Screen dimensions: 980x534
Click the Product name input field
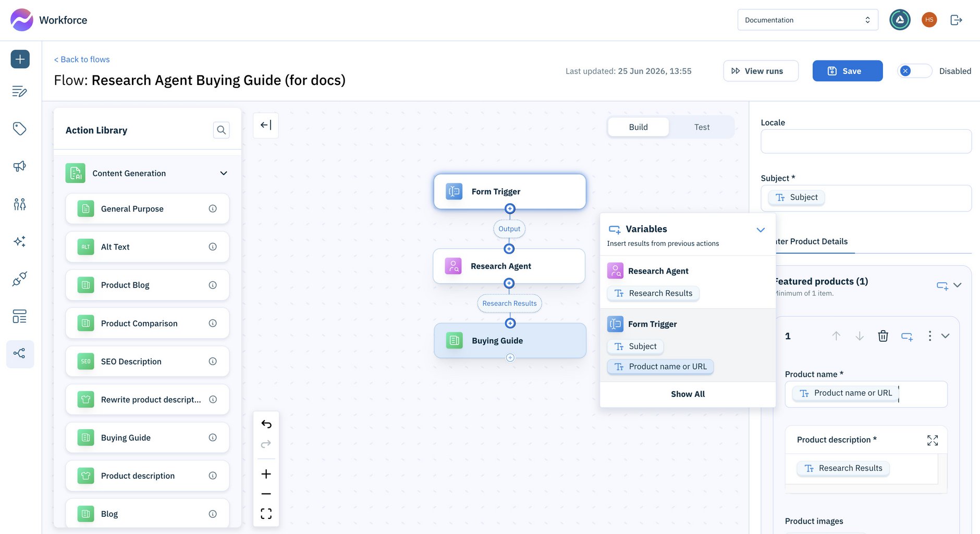tap(866, 394)
